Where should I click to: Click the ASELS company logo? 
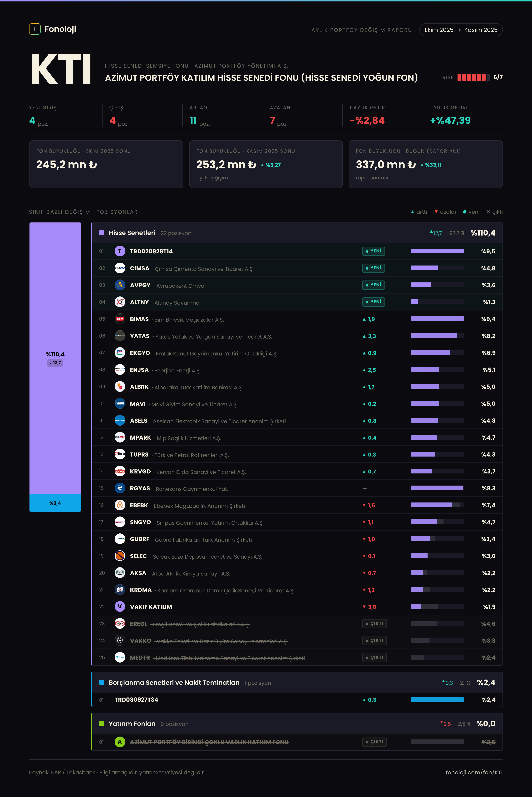point(120,420)
